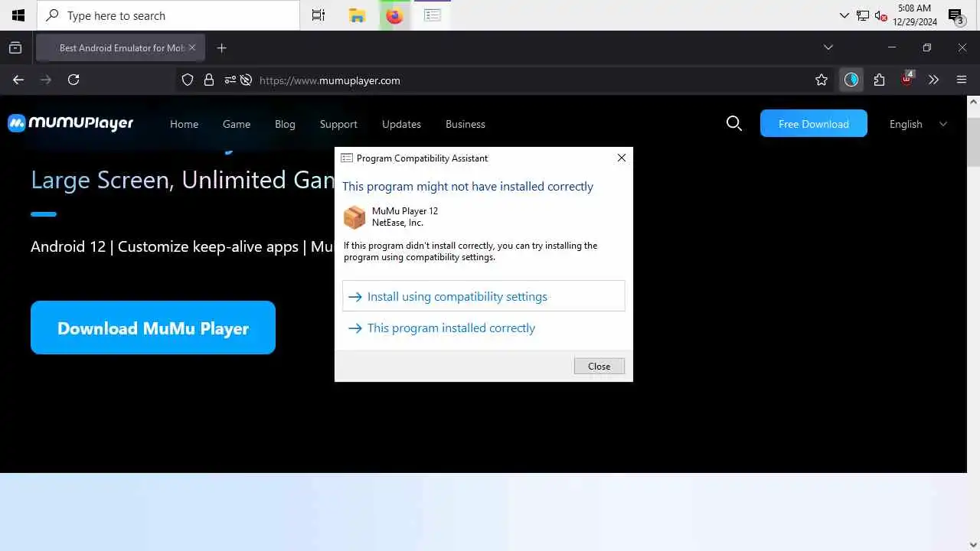
Task: Open the Windows Start menu
Action: pos(18,15)
